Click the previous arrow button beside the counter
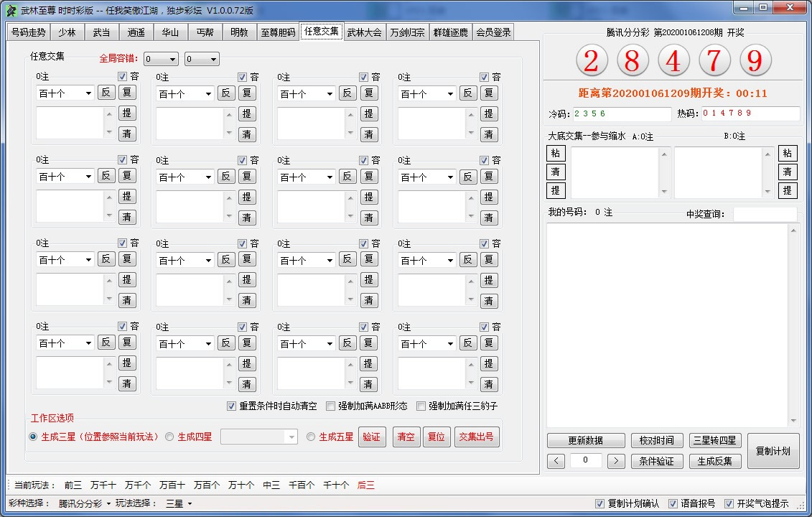 pos(556,461)
